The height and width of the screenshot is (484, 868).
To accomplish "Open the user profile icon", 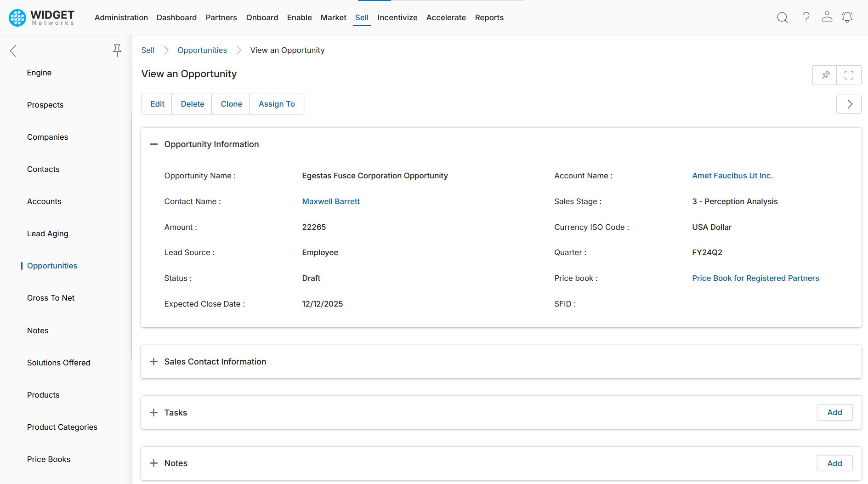I will pyautogui.click(x=827, y=17).
